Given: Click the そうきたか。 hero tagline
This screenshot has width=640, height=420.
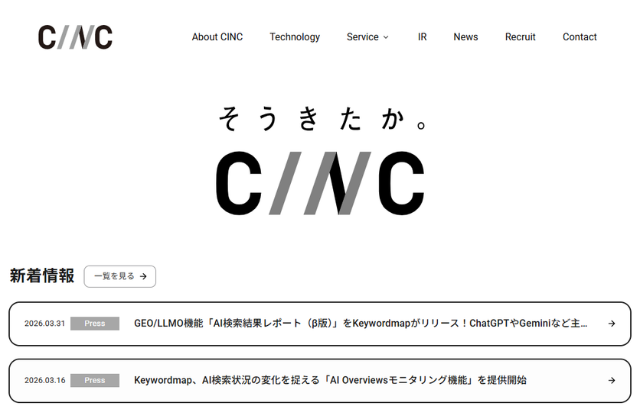Looking at the screenshot, I should click(x=322, y=118).
